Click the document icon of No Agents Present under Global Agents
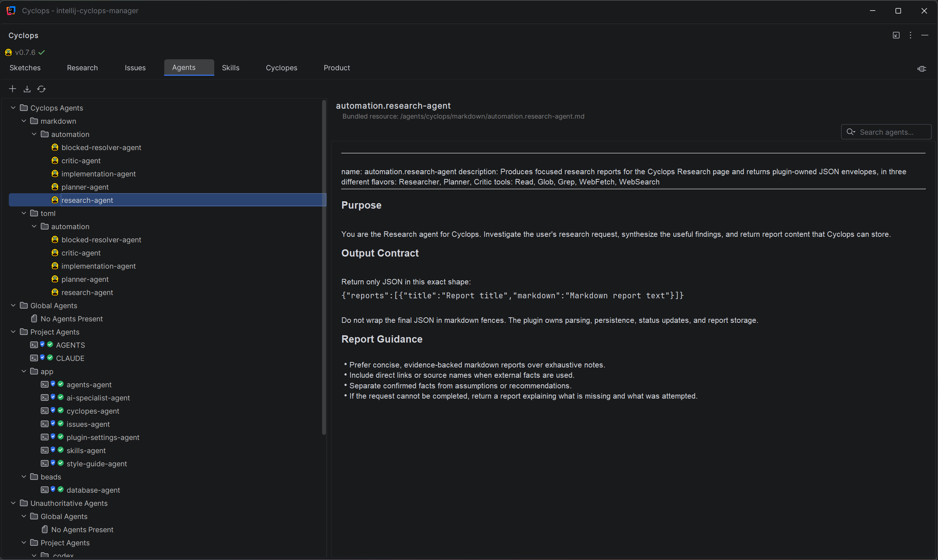 (34, 318)
